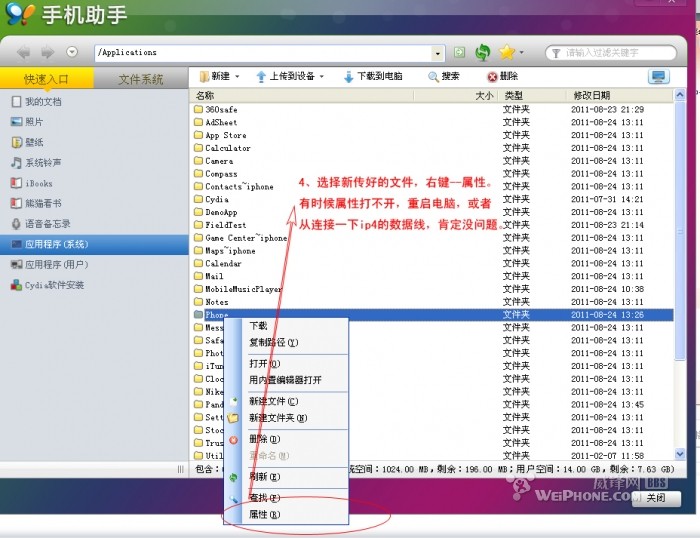700x538 pixels.
Task: Open 照片 in sidebar
Action: click(x=27, y=121)
